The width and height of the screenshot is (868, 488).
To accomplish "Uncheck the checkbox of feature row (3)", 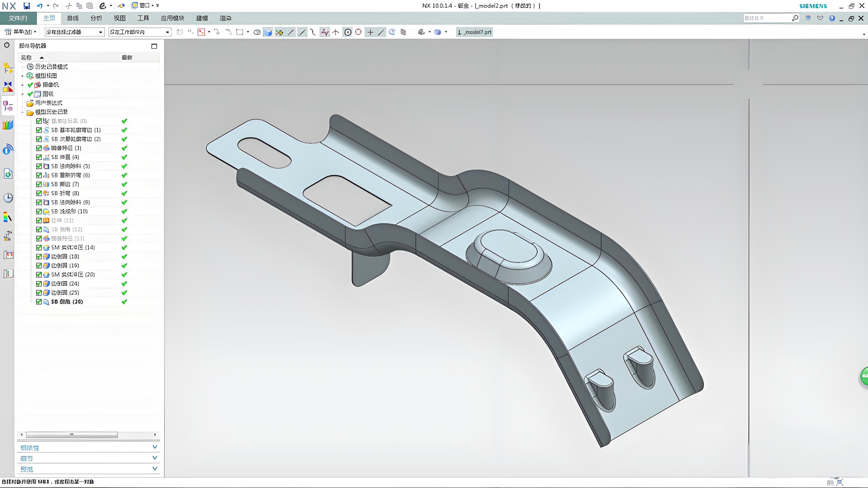I will tap(39, 148).
